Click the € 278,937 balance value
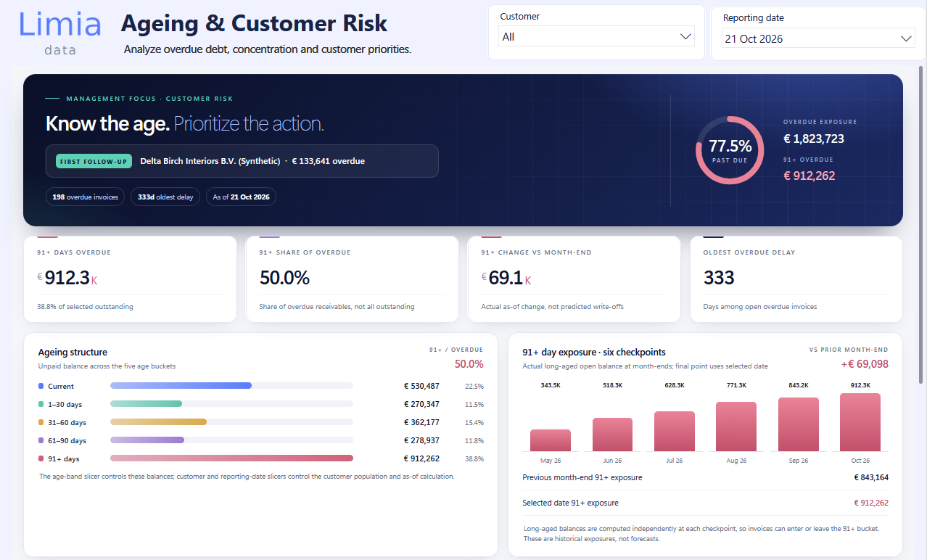 421,440
